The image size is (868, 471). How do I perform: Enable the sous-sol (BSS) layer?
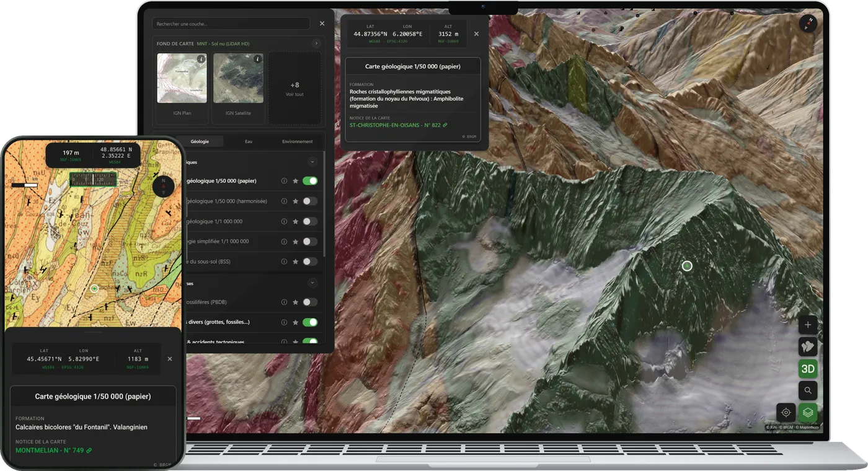point(310,262)
